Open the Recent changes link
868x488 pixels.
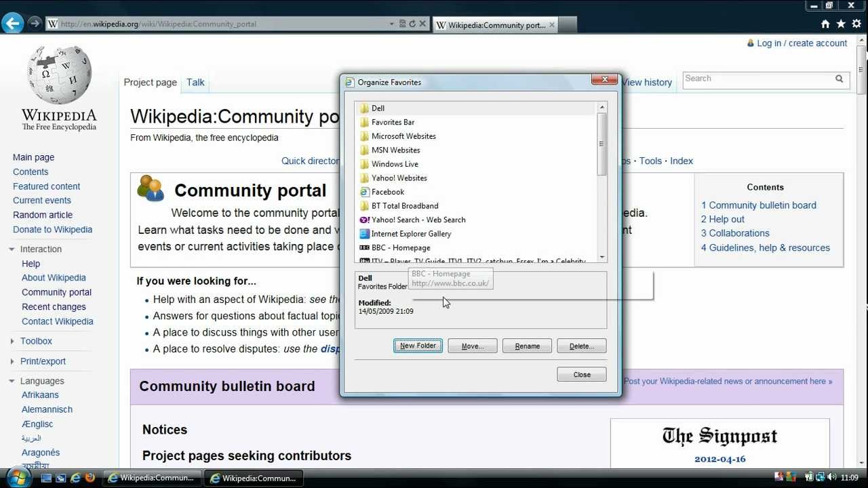point(54,306)
